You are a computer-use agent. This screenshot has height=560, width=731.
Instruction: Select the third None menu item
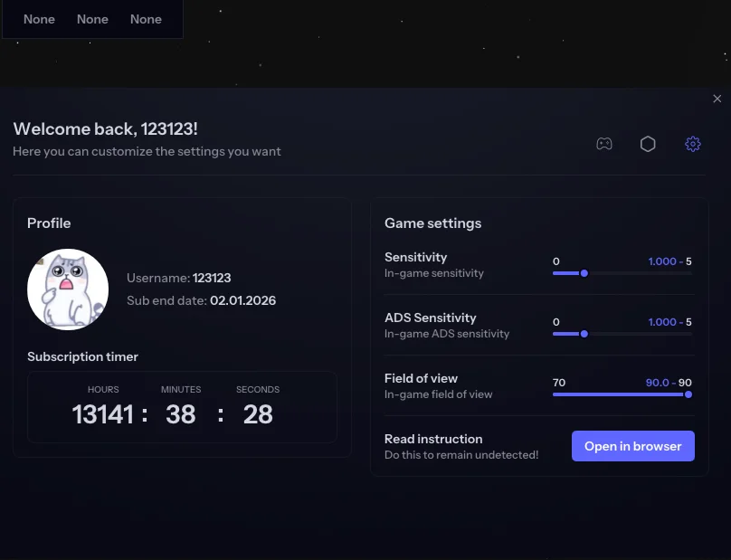146,18
